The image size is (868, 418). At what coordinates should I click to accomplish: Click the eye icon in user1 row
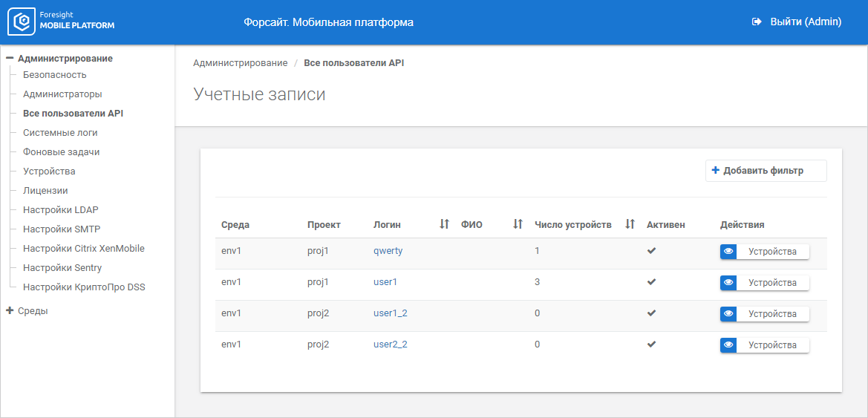tap(728, 283)
